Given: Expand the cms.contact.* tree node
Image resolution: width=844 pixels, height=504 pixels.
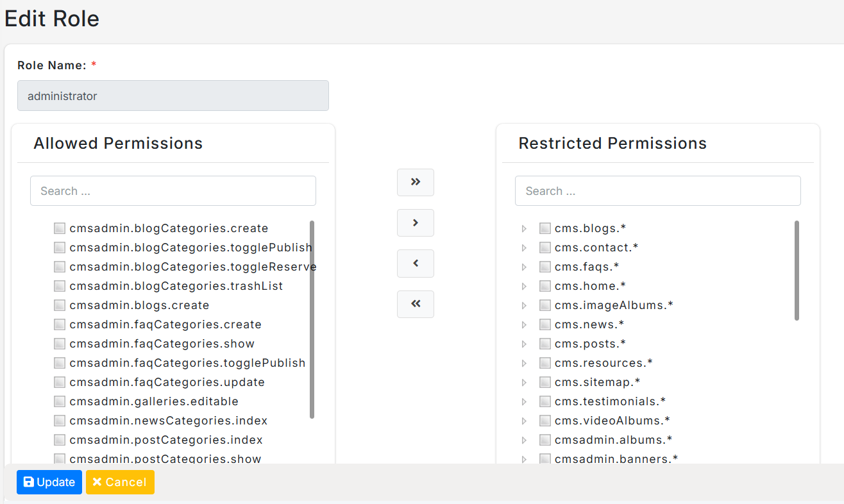Looking at the screenshot, I should pos(524,248).
